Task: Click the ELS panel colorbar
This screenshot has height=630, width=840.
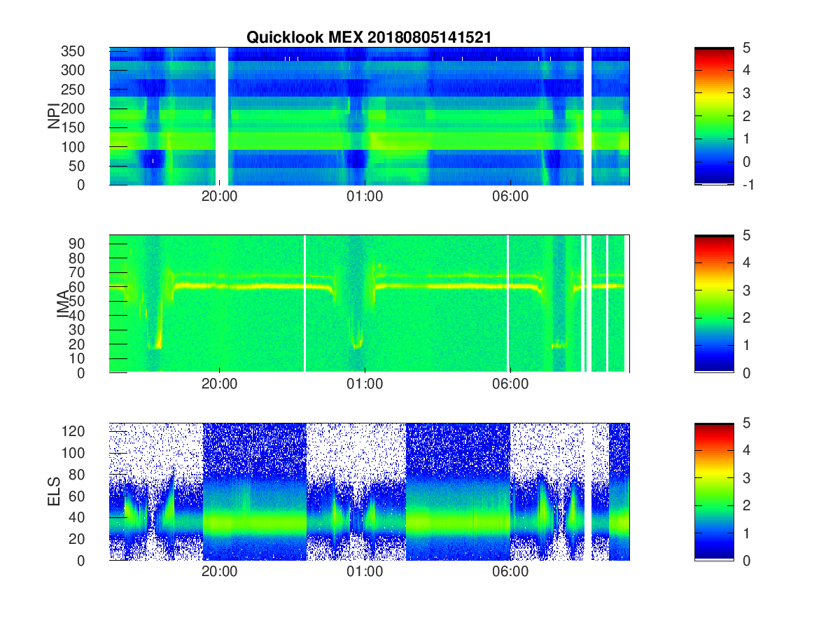Action: (714, 491)
